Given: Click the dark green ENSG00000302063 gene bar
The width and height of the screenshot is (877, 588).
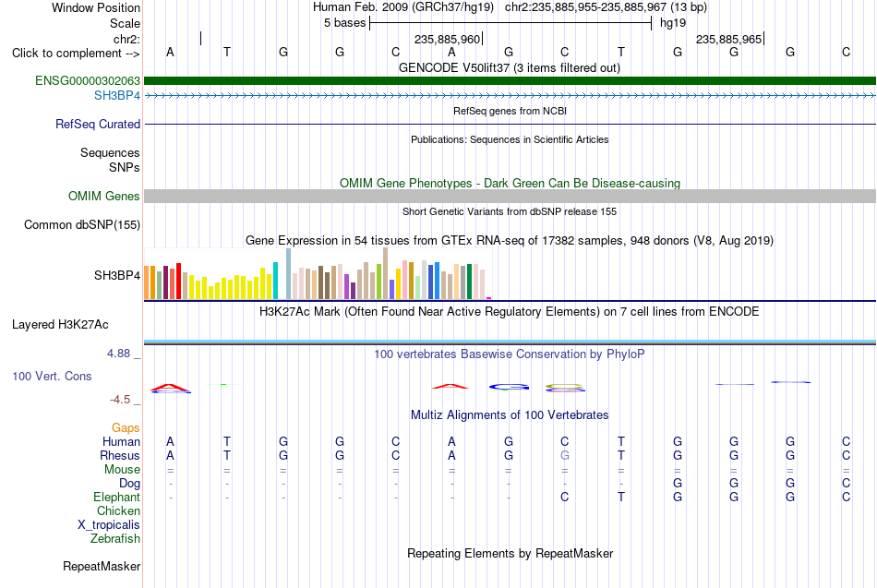Looking at the screenshot, I should [510, 81].
